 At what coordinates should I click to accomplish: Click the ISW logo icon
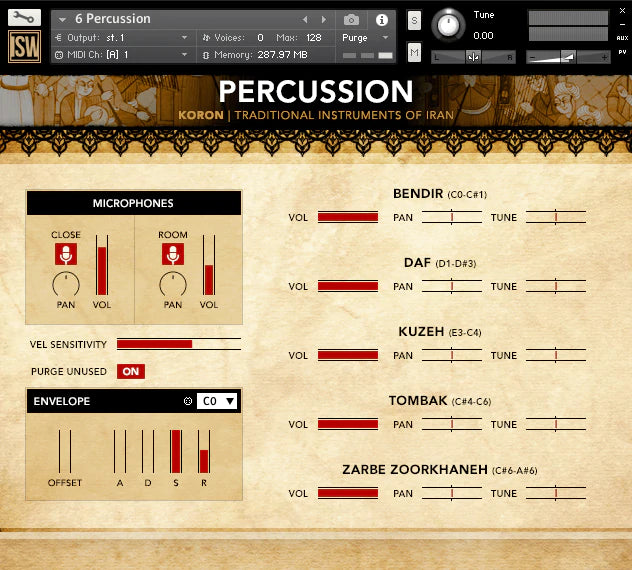pyautogui.click(x=24, y=46)
